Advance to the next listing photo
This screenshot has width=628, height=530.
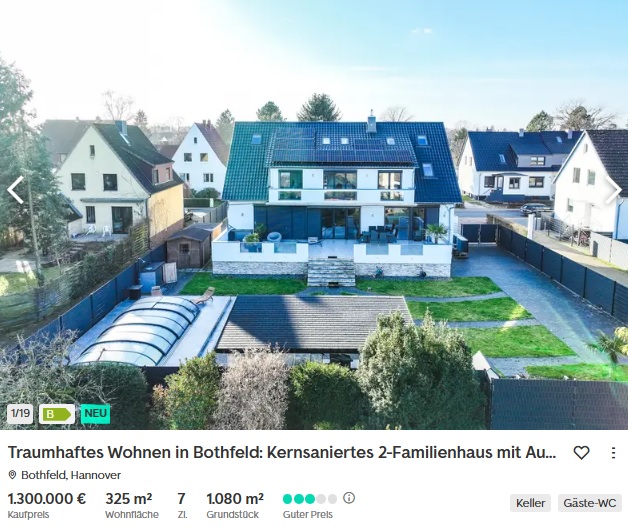click(613, 189)
